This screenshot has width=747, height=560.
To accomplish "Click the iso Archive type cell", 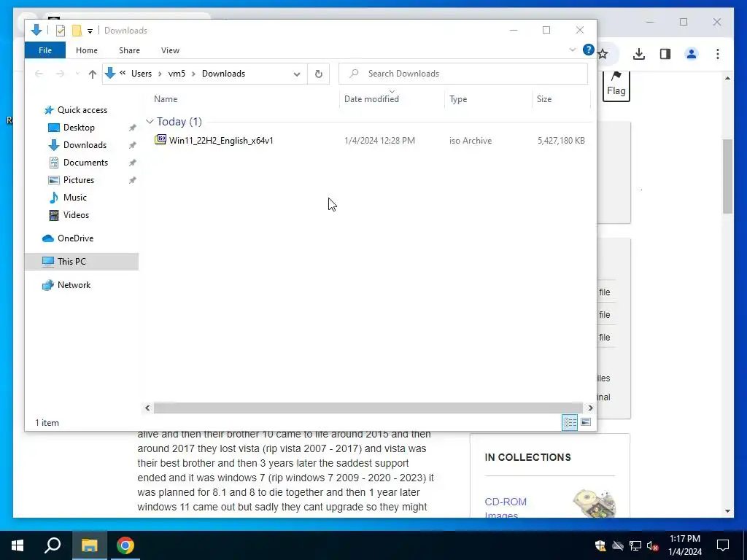I will coord(471,141).
